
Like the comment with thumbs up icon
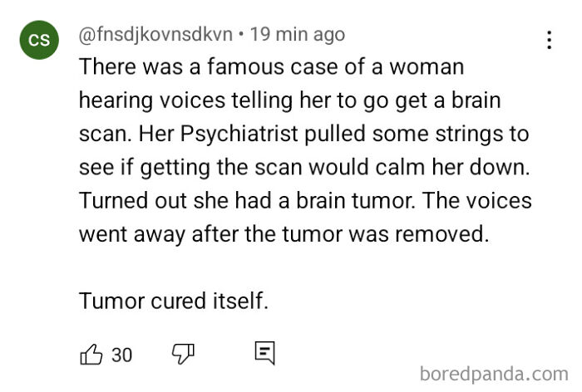(x=91, y=354)
